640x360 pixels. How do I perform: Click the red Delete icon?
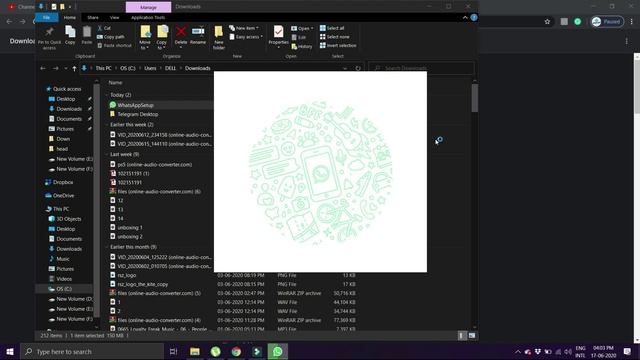181,32
